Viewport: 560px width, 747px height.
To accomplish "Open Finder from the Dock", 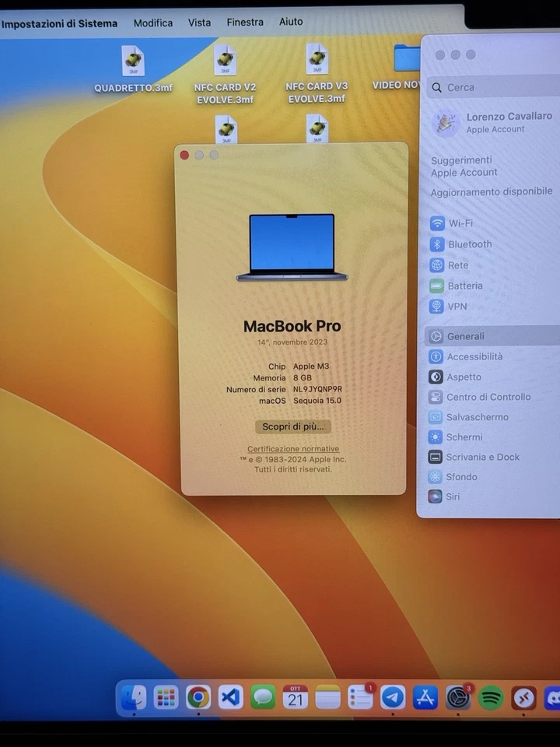I will pos(134,697).
